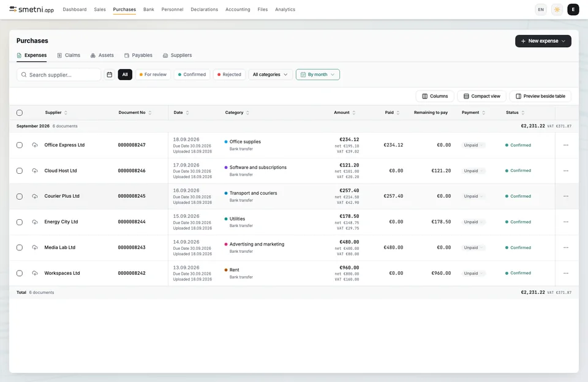The image size is (588, 382).
Task: Open the Suppliers tab
Action: 178,55
